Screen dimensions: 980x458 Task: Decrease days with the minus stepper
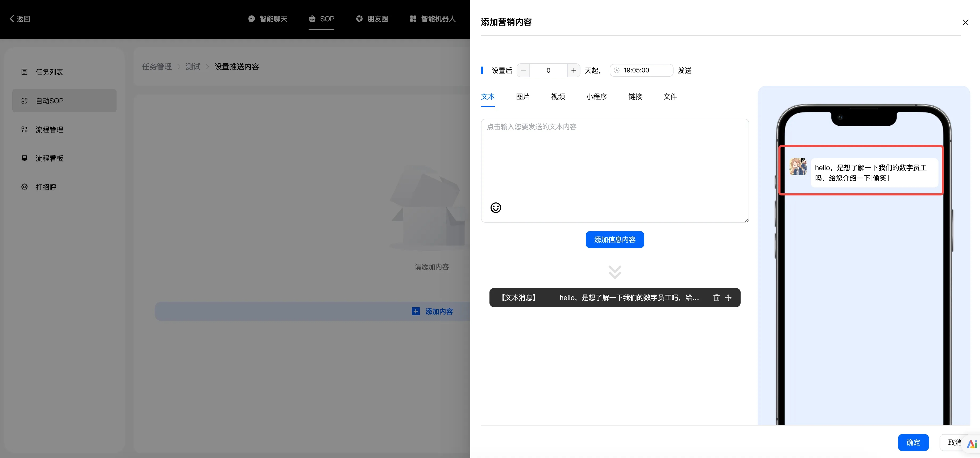click(523, 71)
